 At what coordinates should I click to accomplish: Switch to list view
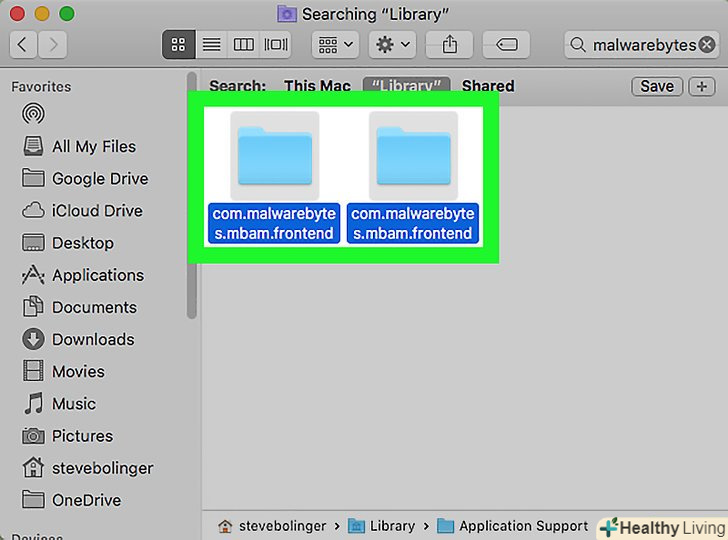(211, 45)
